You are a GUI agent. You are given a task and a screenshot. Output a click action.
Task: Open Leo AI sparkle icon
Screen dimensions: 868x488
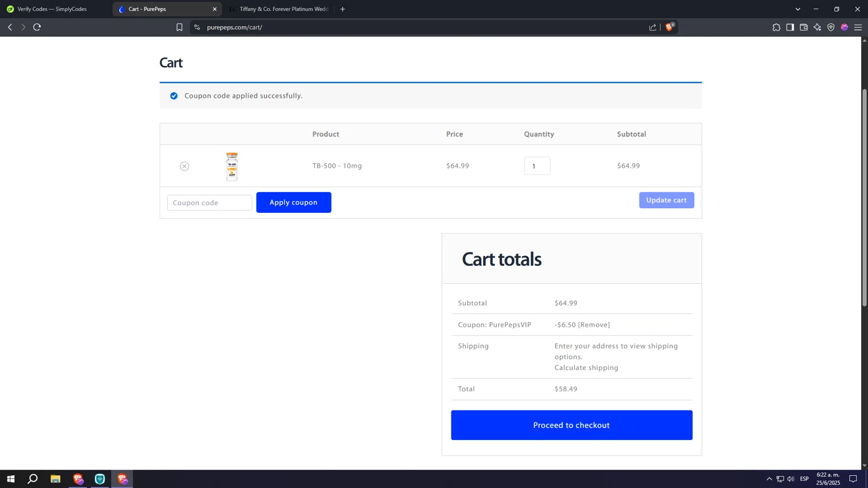pos(817,27)
